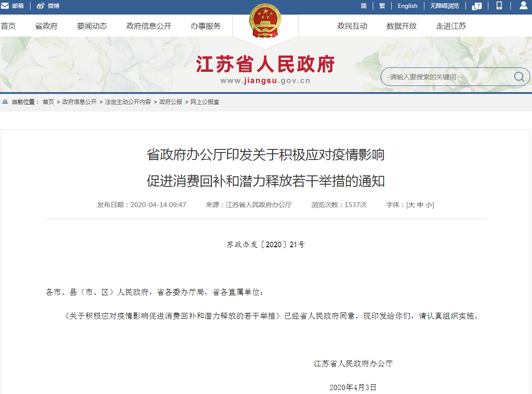Click the paragraph beginning 《关于积极应对疫情影响
Image resolution: width=532 pixels, height=394 pixels.
(x=271, y=316)
